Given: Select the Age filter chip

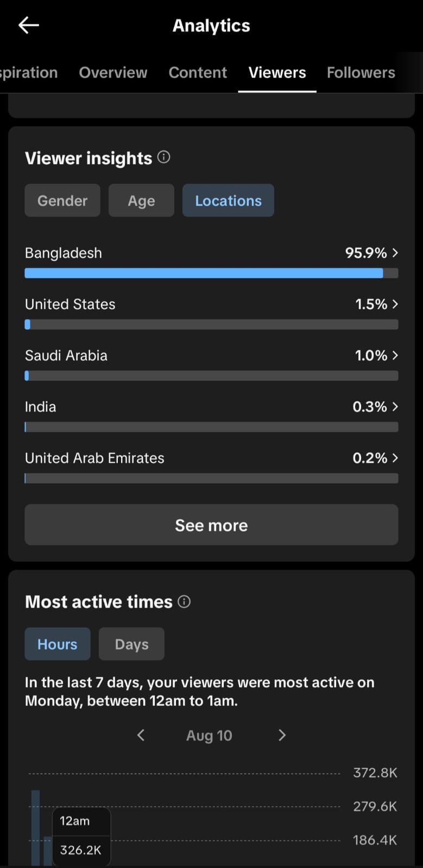Looking at the screenshot, I should [141, 201].
